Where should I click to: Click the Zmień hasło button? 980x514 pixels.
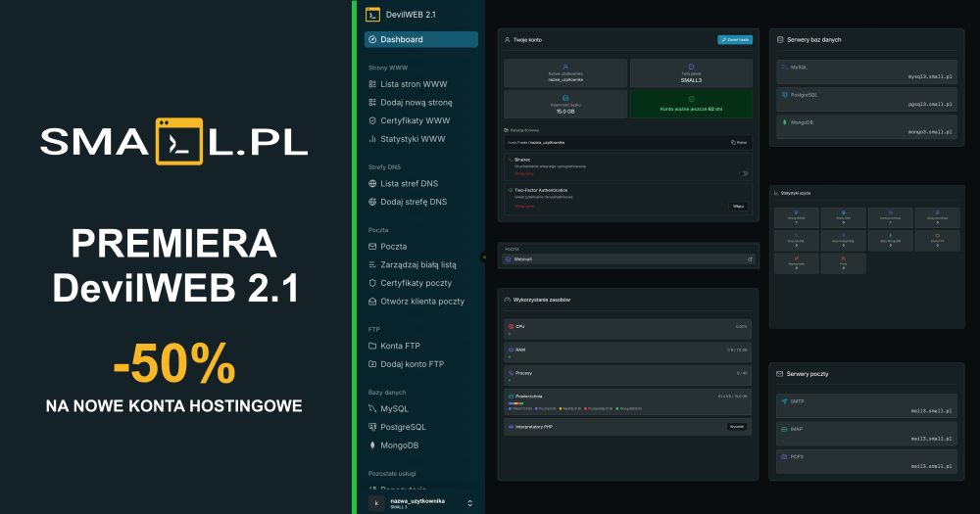734,39
